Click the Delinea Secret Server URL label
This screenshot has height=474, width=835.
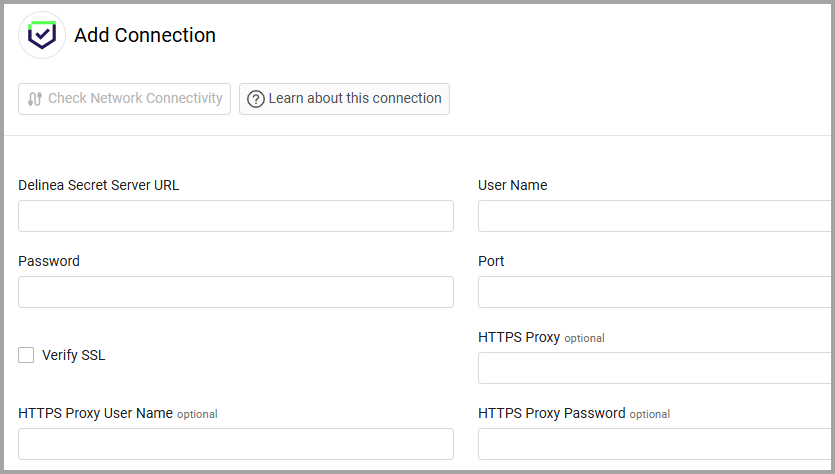99,185
